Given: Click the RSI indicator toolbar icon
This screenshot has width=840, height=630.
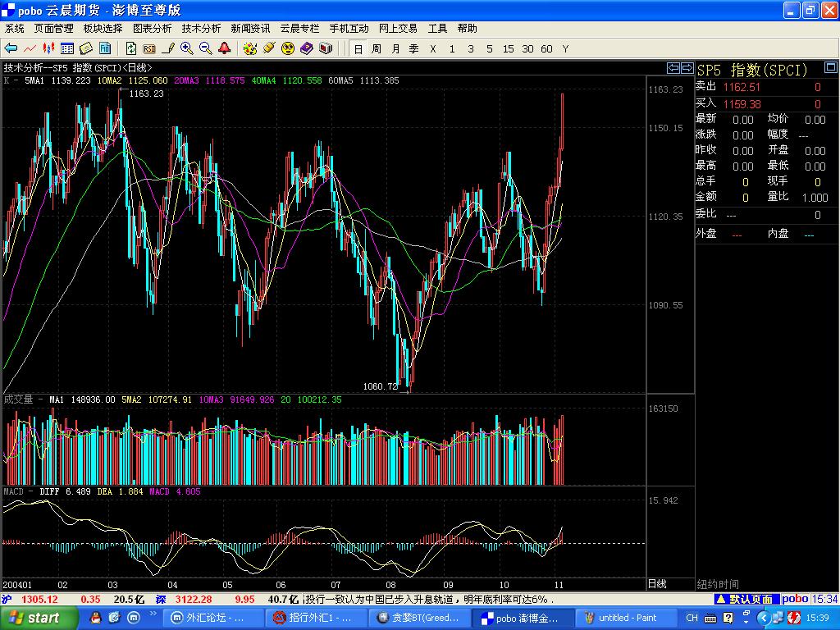Looking at the screenshot, I should pos(149,48).
